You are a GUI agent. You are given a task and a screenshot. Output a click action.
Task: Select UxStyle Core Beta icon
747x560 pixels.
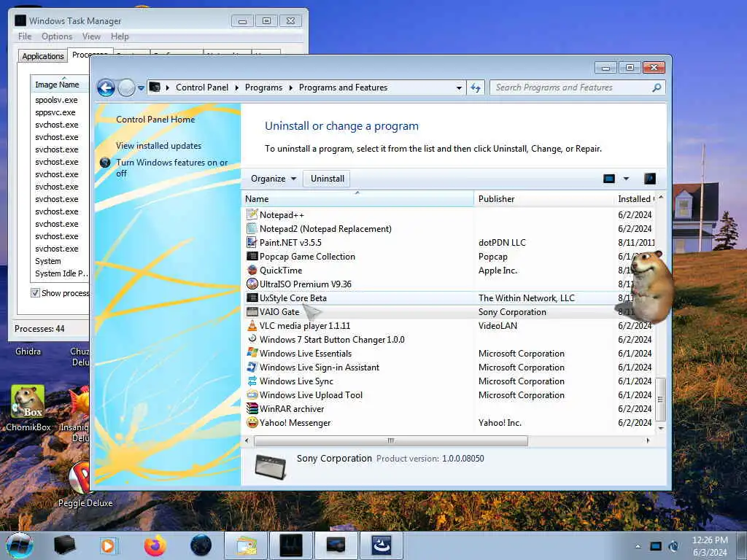(x=252, y=298)
